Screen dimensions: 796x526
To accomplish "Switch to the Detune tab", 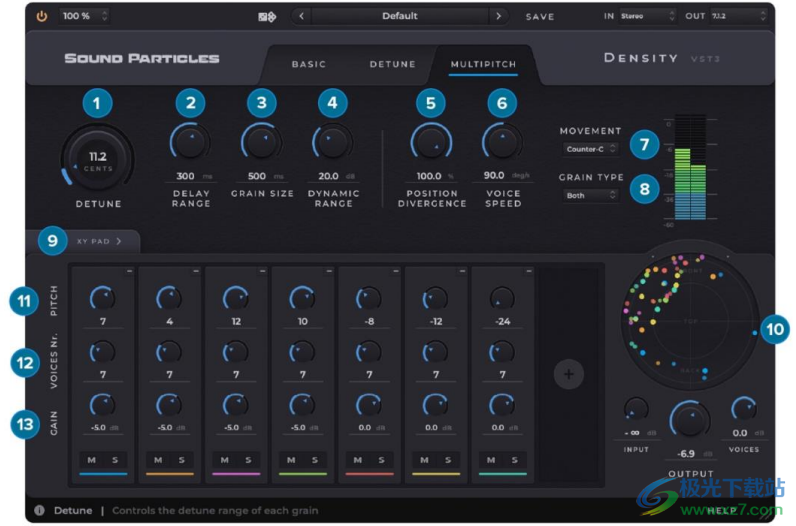I will pos(393,64).
